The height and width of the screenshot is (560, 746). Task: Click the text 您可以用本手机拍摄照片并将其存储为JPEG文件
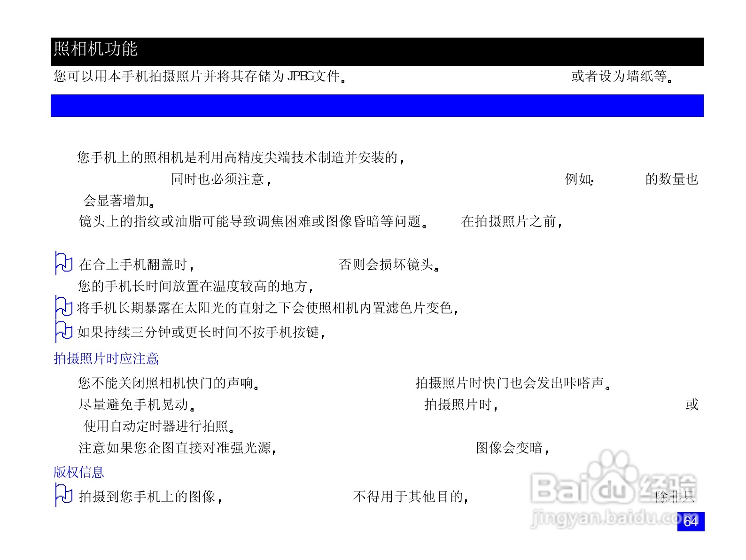click(x=200, y=76)
